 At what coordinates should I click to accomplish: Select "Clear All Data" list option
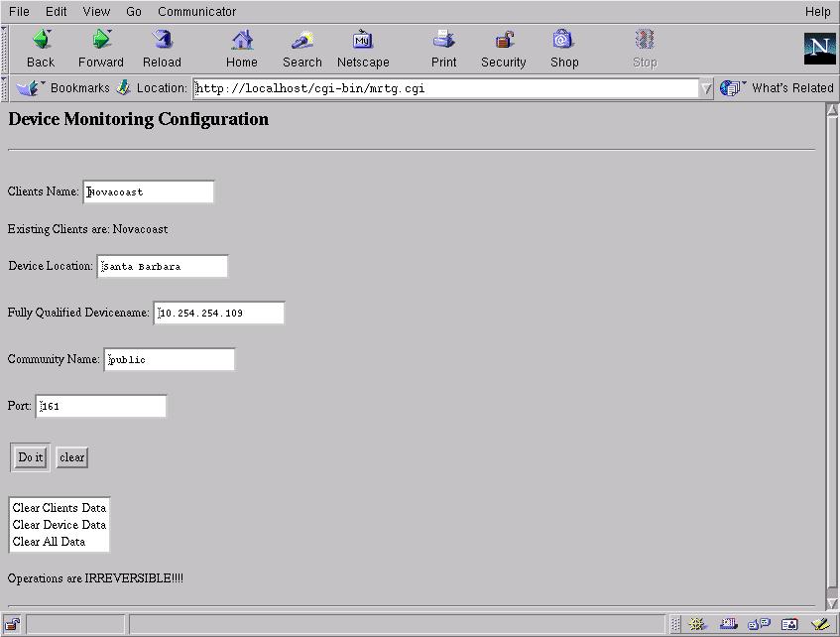click(x=49, y=542)
